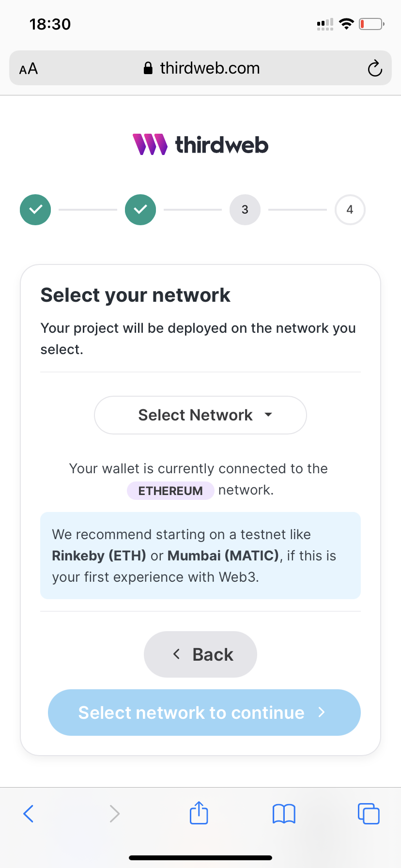Image resolution: width=401 pixels, height=868 pixels.
Task: Click Select network to continue button
Action: point(204,713)
